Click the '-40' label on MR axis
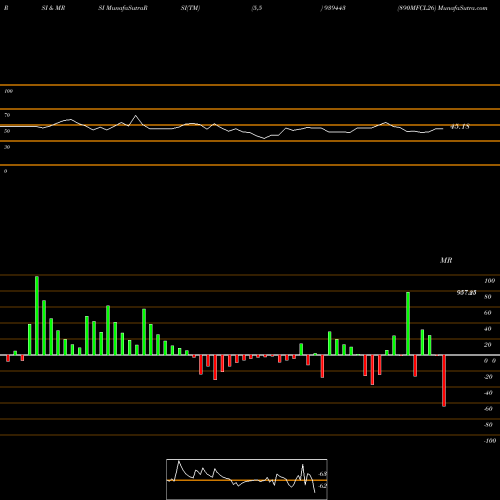The image size is (500, 500). [488, 393]
